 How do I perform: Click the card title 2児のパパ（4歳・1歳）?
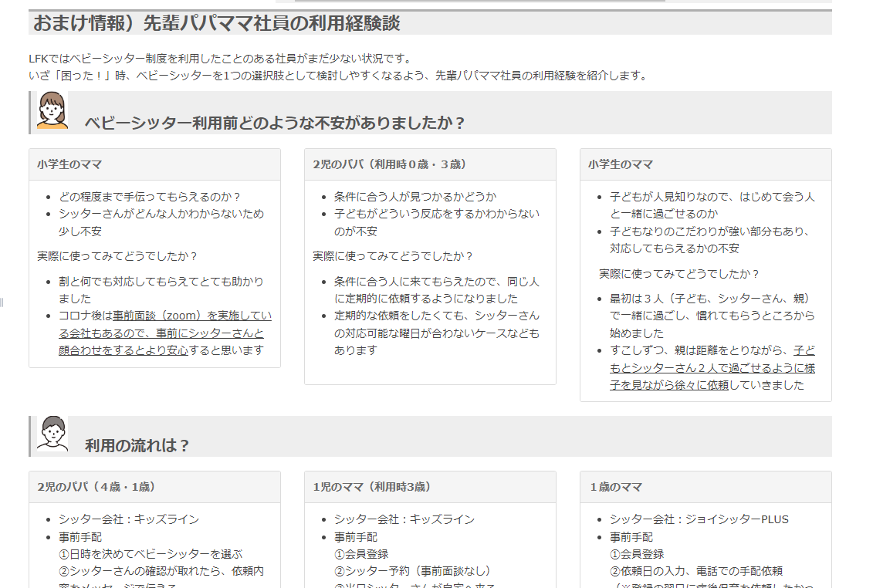click(x=96, y=487)
